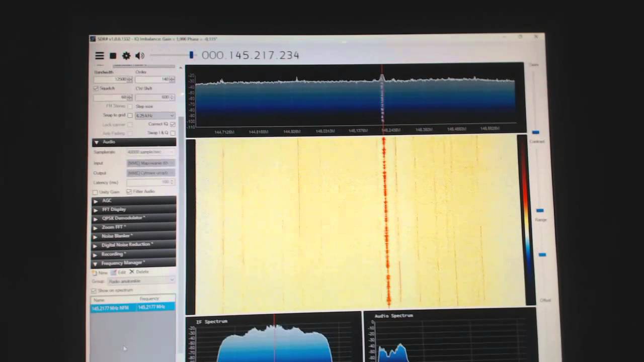Image resolution: width=644 pixels, height=362 pixels.
Task: Disable the Correct IQ checkbox
Action: (x=173, y=124)
